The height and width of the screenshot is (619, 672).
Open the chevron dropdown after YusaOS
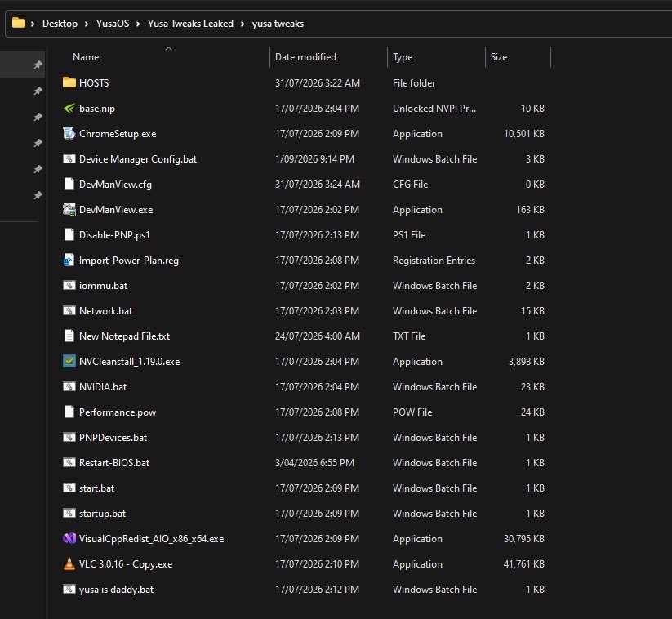[x=138, y=24]
